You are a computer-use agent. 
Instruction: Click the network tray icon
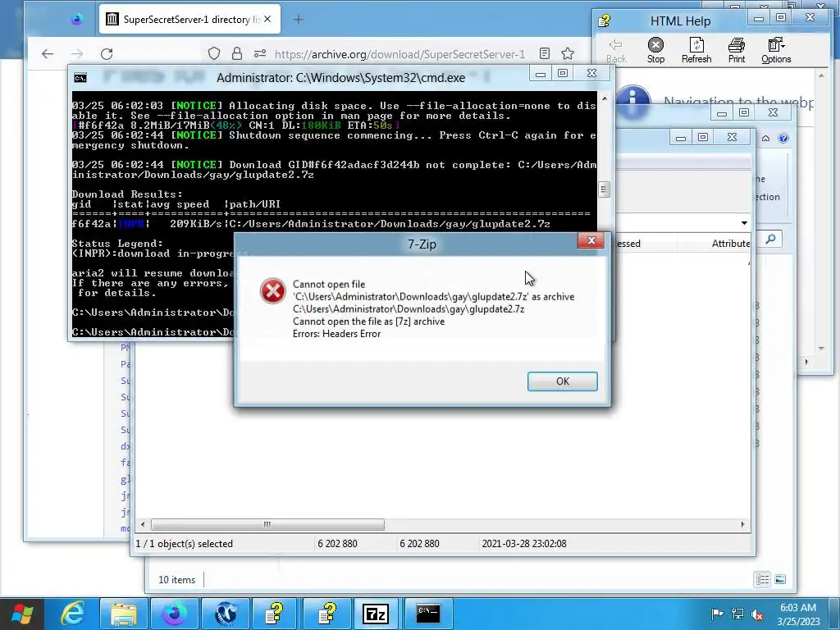pos(737,614)
